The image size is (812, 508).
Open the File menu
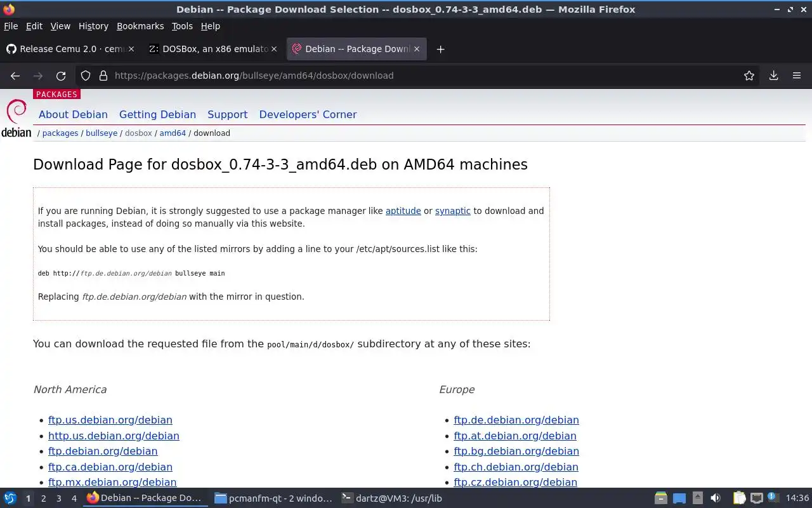coord(11,26)
